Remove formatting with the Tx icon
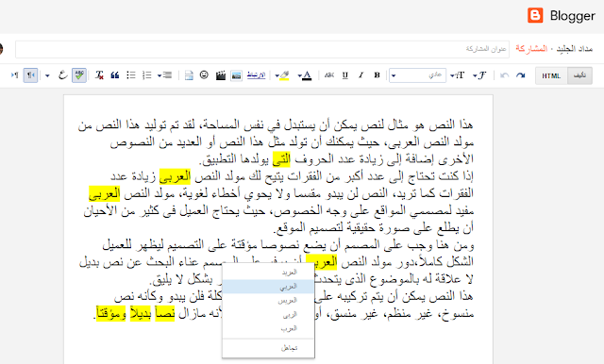Image resolution: width=604 pixels, height=364 pixels. click(x=99, y=75)
